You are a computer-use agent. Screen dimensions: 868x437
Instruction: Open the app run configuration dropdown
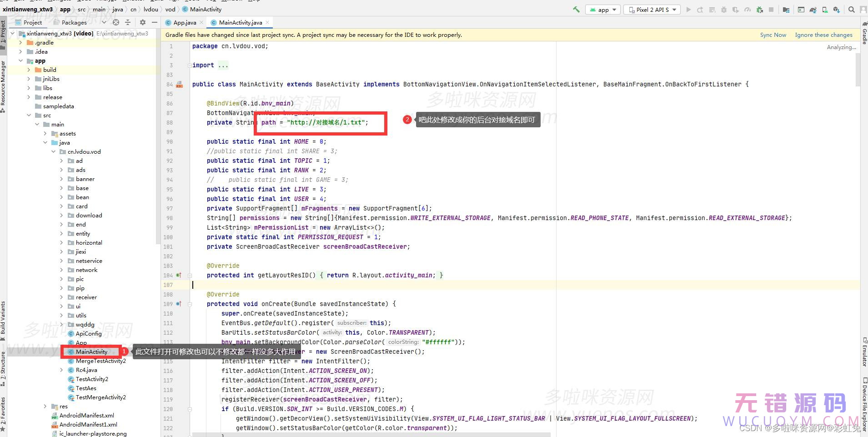[603, 10]
